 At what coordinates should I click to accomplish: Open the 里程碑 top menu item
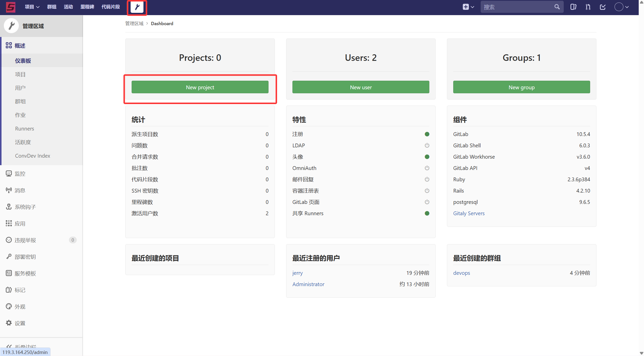pos(87,7)
